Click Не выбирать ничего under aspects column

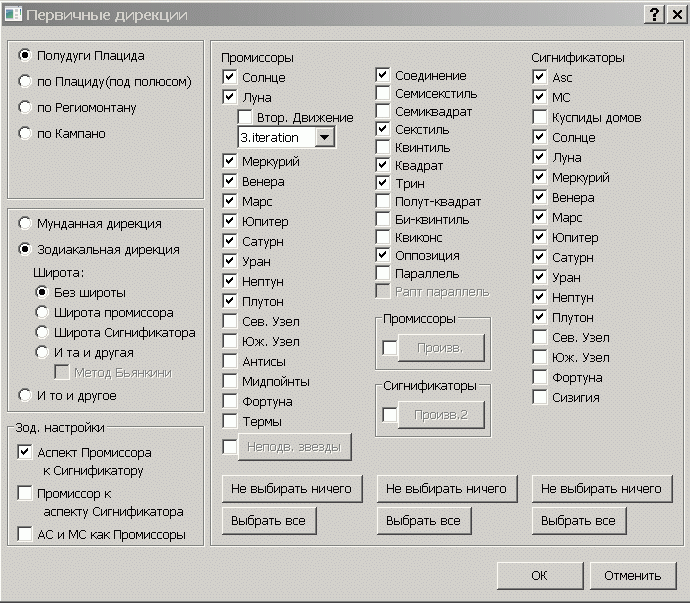click(x=447, y=489)
